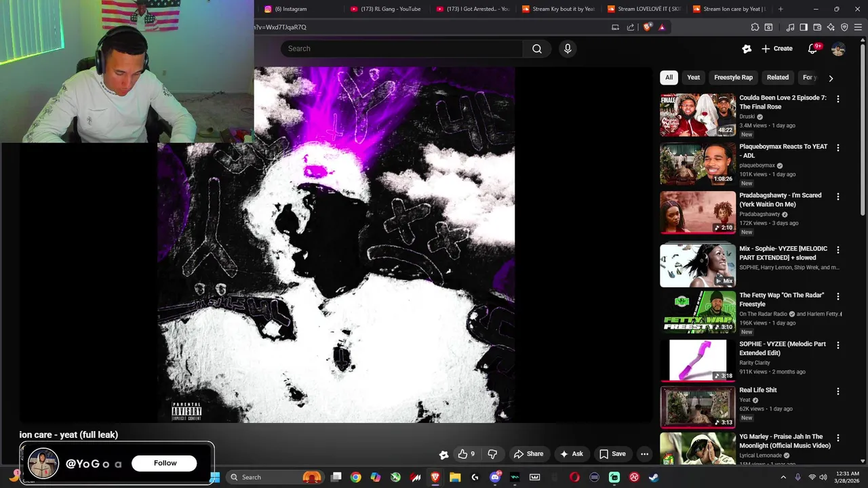This screenshot has width=868, height=488.
Task: Click the YouTube search magnifier button
Action: [x=536, y=49]
